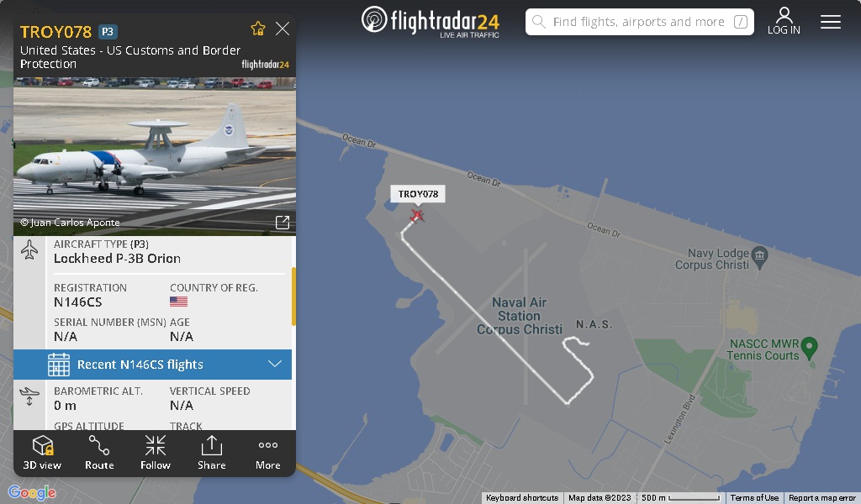The width and height of the screenshot is (861, 504).
Task: Open Terms of Use link
Action: pyautogui.click(x=754, y=498)
